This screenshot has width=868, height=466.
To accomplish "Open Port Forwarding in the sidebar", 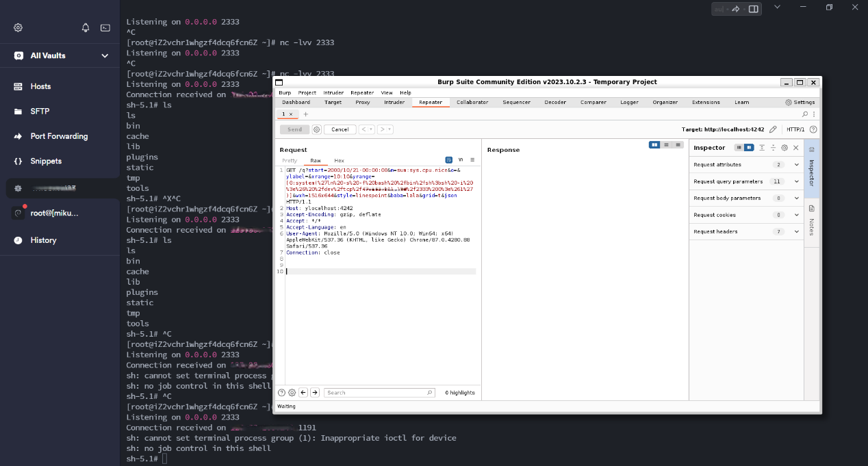I will pos(59,136).
